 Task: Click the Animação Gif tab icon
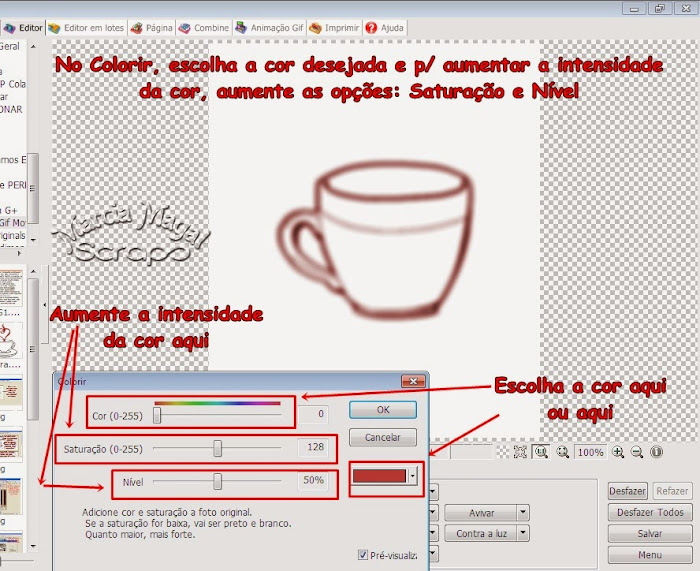(241, 28)
